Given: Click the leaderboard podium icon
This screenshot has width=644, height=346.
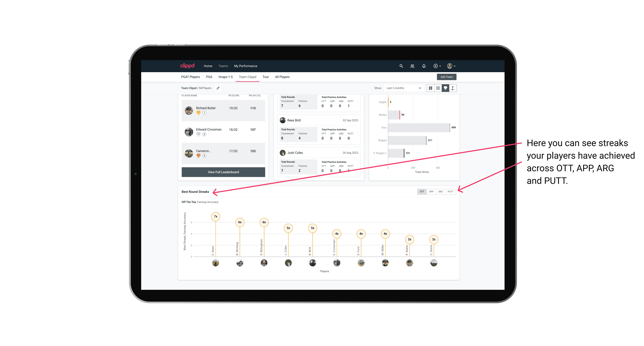Looking at the screenshot, I should (x=445, y=88).
